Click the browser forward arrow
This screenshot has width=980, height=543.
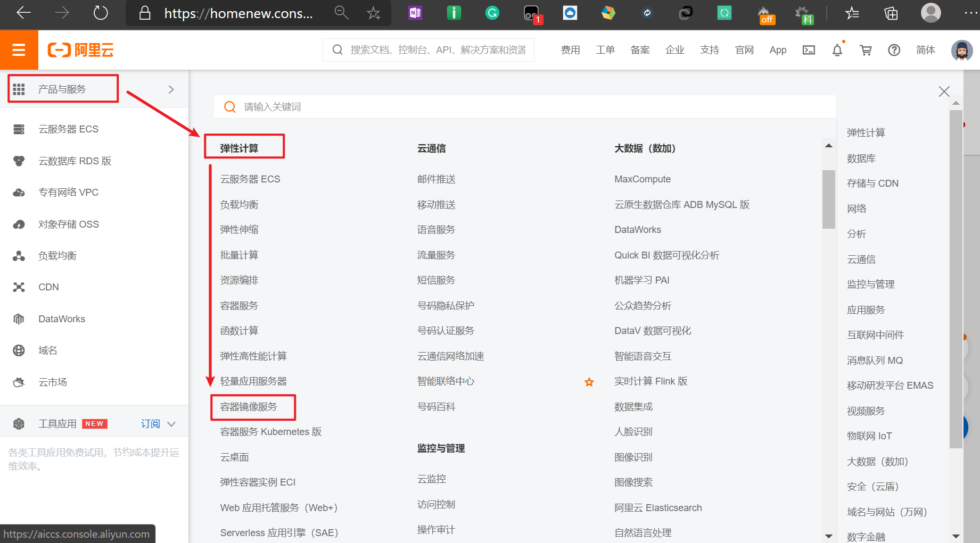pos(62,13)
